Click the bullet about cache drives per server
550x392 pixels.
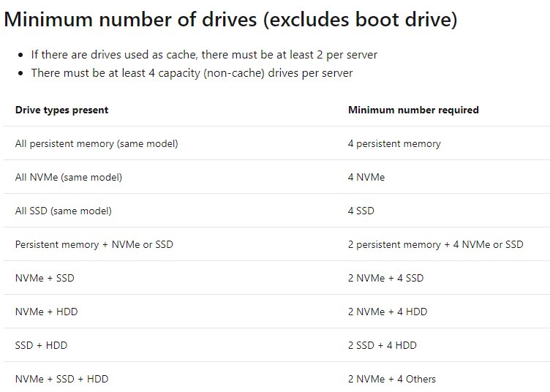tap(204, 55)
